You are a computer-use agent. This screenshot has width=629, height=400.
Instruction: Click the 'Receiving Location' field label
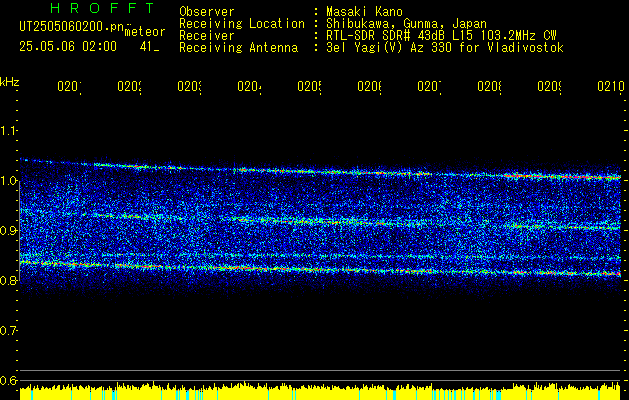point(242,24)
